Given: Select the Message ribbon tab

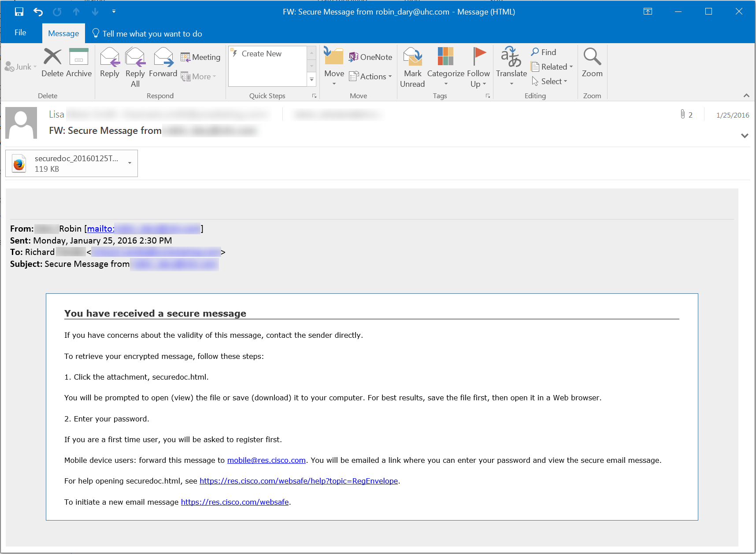Looking at the screenshot, I should click(x=63, y=33).
